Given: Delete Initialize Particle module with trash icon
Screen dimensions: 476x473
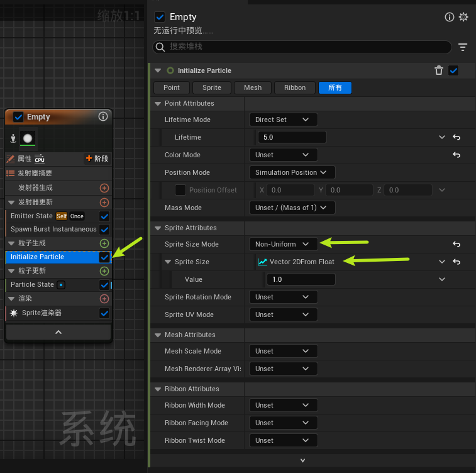Looking at the screenshot, I should click(x=439, y=70).
